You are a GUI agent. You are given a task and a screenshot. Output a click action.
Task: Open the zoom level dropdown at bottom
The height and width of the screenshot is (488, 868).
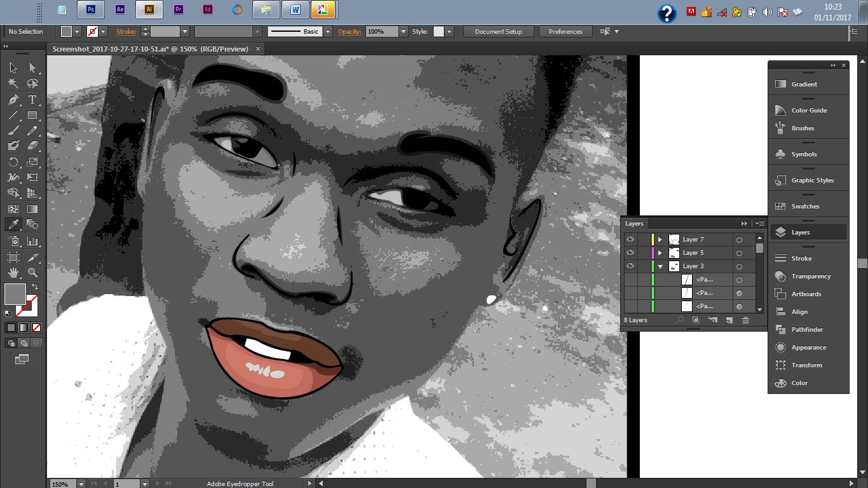click(81, 484)
